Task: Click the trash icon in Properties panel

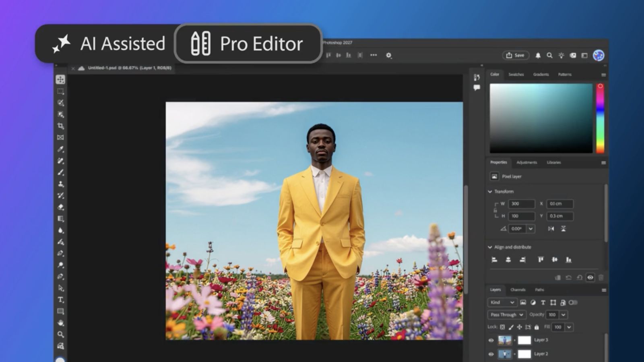Action: (x=601, y=277)
